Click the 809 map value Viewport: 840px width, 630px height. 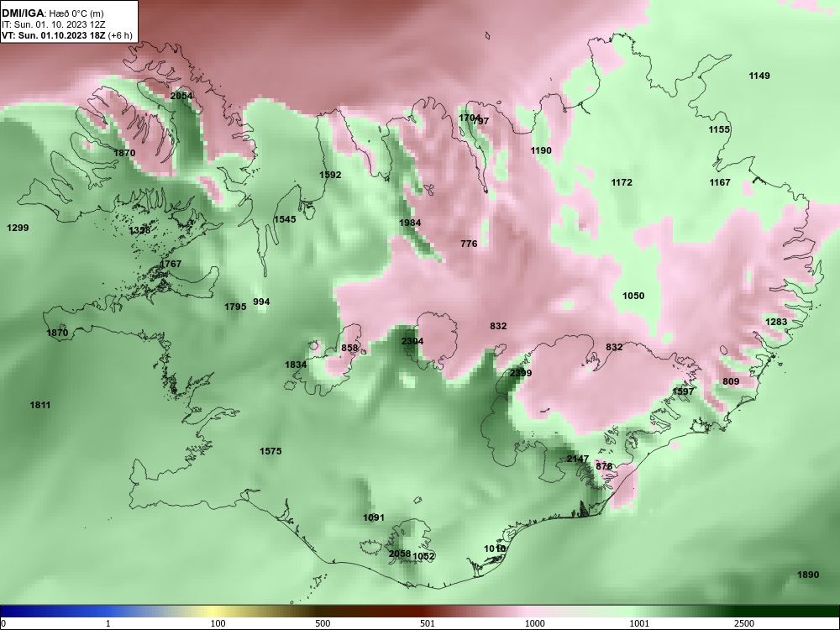pos(731,381)
